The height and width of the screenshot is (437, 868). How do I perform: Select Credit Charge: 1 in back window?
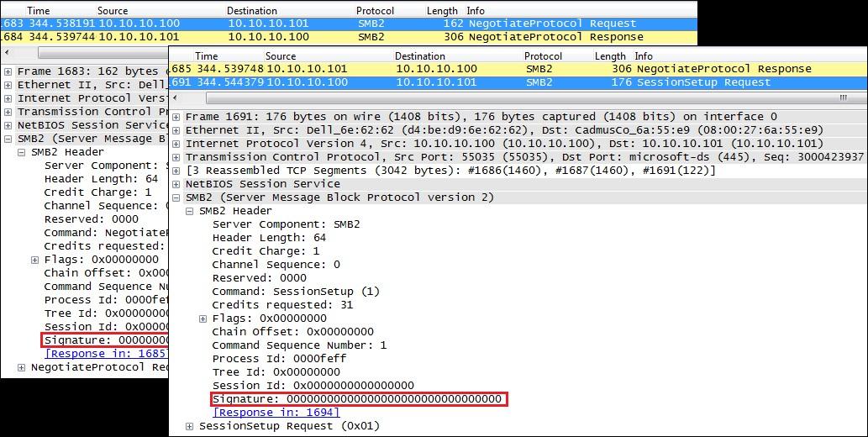pos(98,192)
